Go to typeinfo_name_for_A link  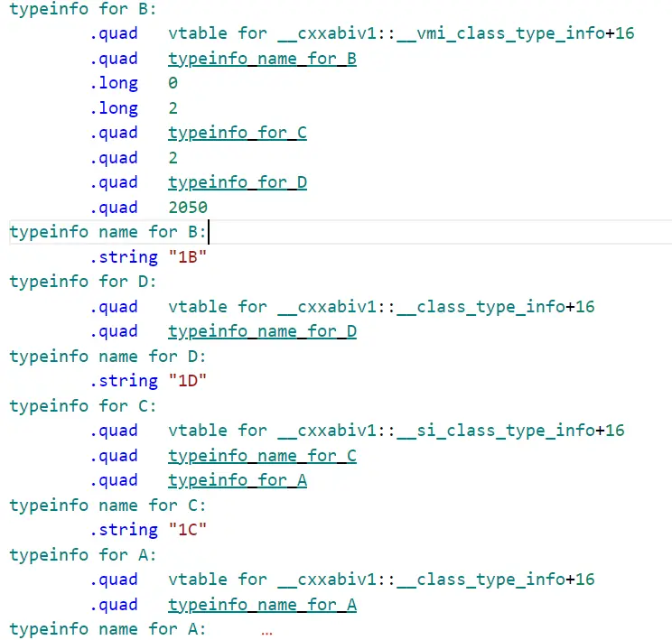(x=262, y=605)
